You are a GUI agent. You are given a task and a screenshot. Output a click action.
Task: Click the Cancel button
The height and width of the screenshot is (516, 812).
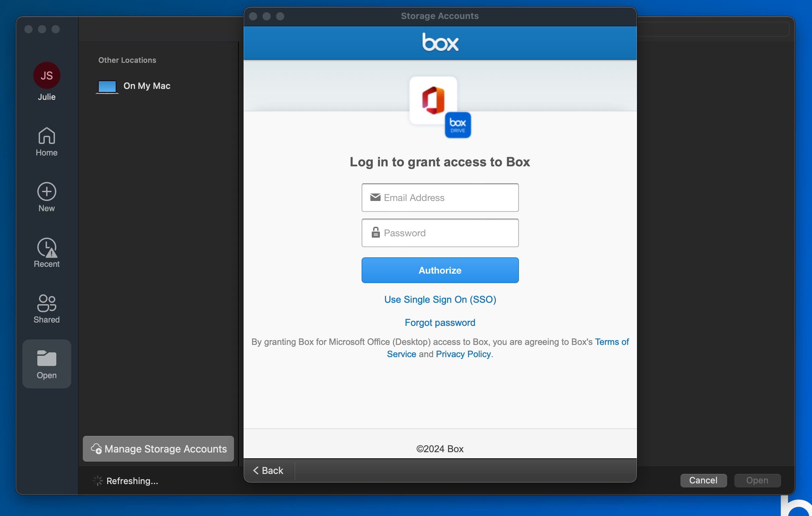pos(703,480)
